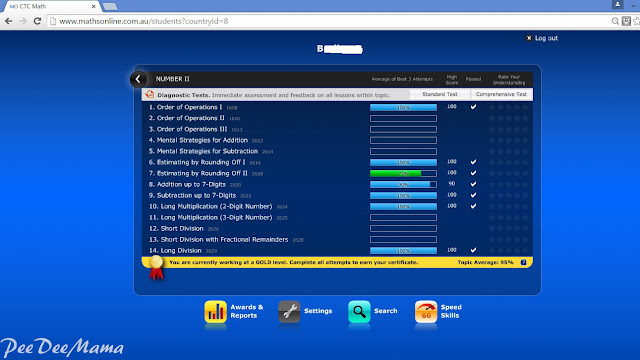
Task: Click the passed checkmark for Addition up to 7-Digits
Action: pyautogui.click(x=473, y=184)
